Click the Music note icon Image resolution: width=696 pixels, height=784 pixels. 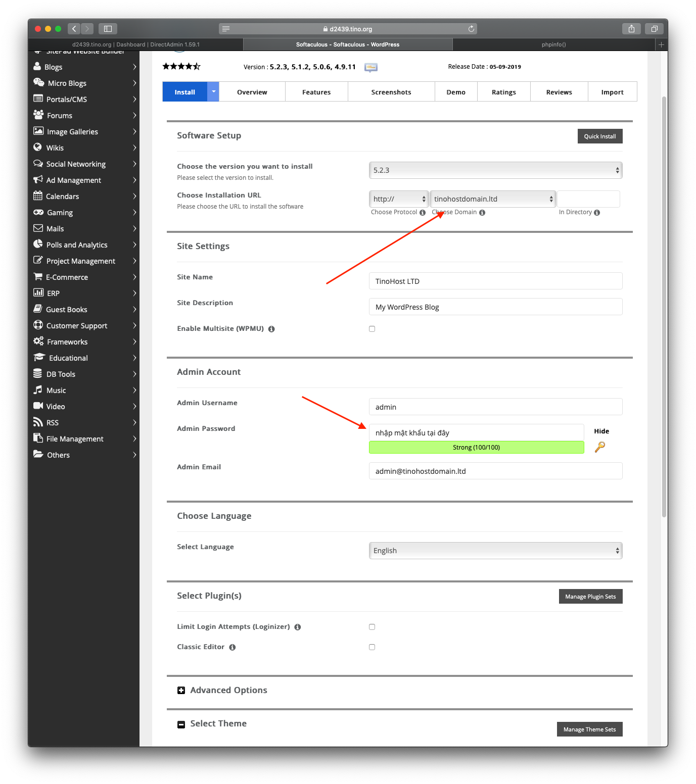point(38,389)
